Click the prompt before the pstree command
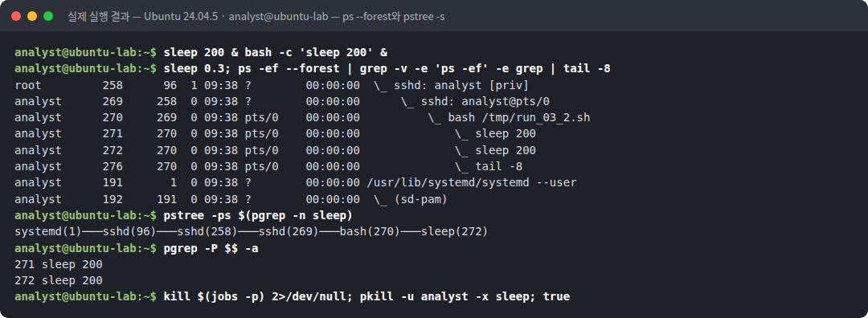 [x=86, y=215]
